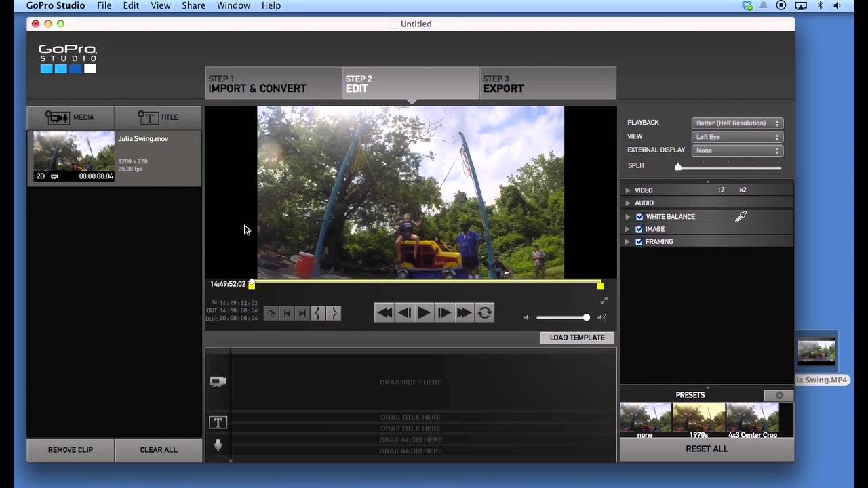Switch to Step 3 Export tab
Screen dimensions: 868x488
coord(548,83)
